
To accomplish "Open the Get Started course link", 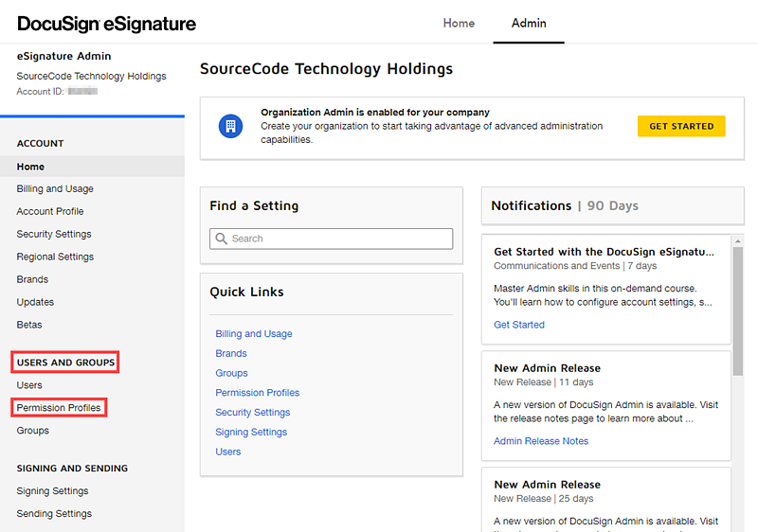I will click(519, 325).
